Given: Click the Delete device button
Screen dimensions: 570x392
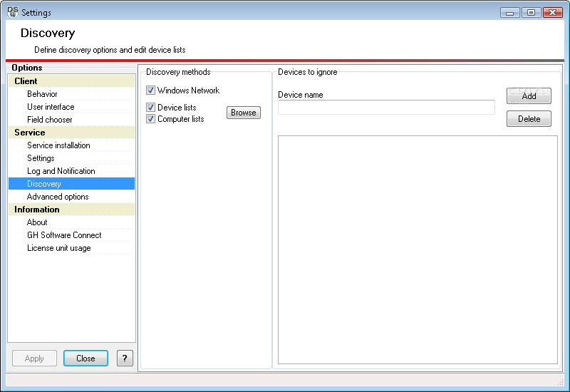Looking at the screenshot, I should tap(529, 119).
